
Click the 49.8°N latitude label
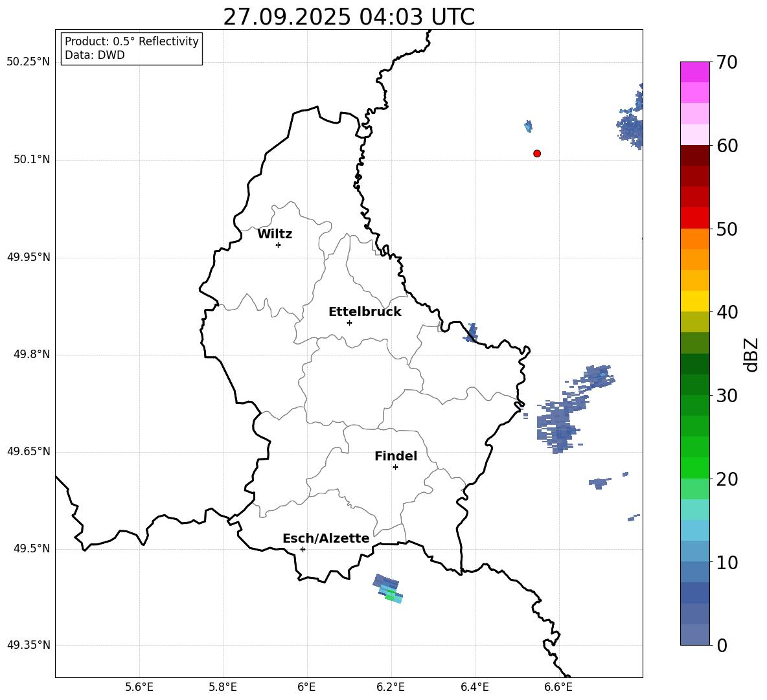pos(32,354)
